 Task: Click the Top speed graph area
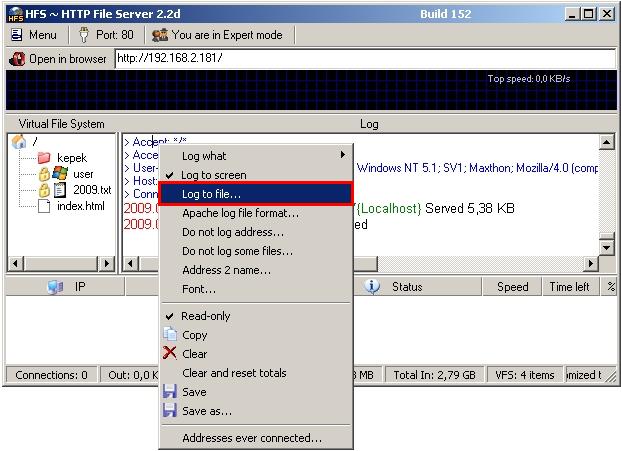[311, 90]
